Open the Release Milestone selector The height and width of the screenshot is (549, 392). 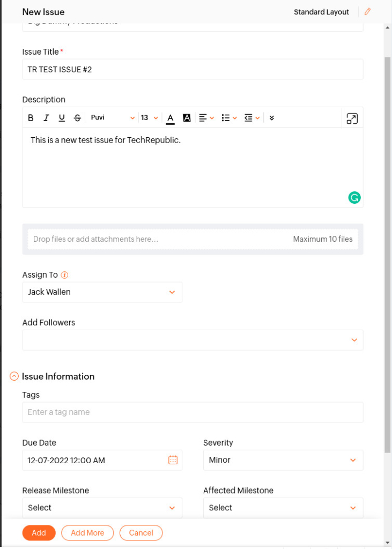click(x=102, y=508)
